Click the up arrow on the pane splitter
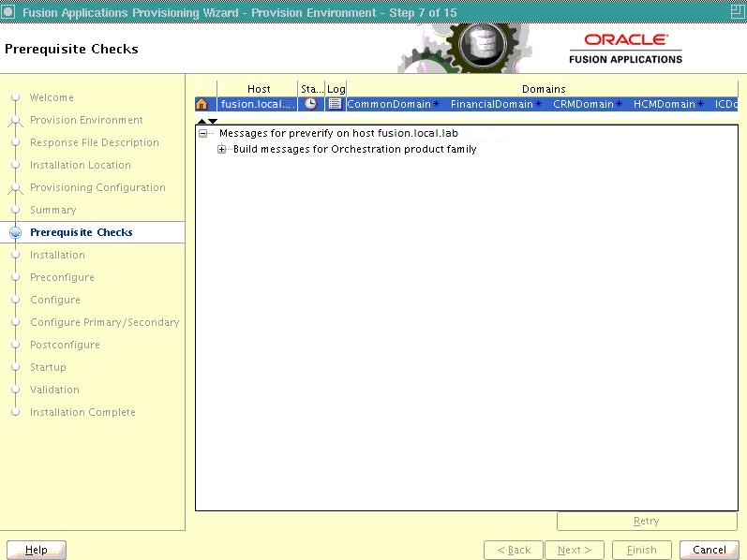 click(x=202, y=122)
